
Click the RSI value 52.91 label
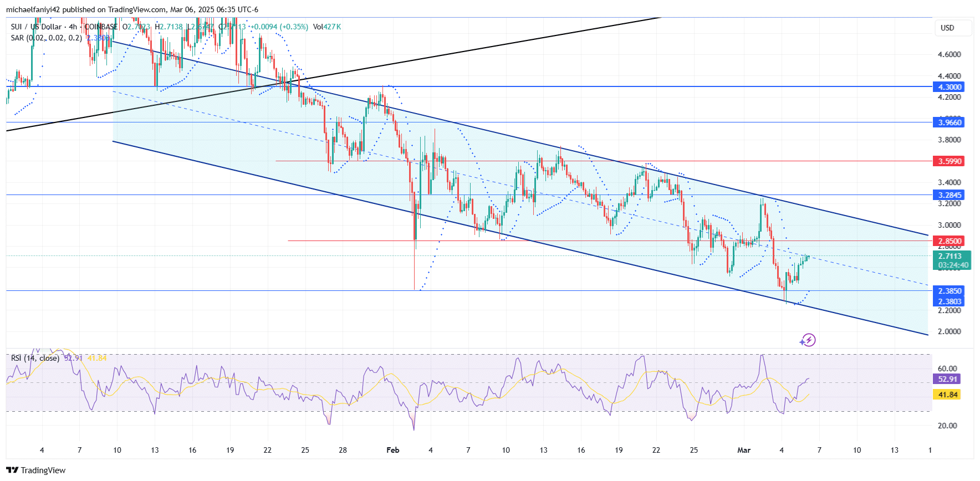coord(947,379)
